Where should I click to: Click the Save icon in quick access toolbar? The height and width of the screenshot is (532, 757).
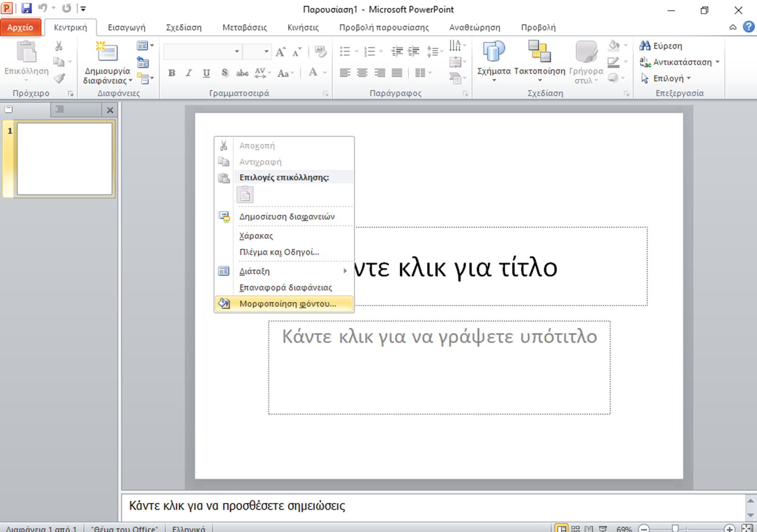26,9
